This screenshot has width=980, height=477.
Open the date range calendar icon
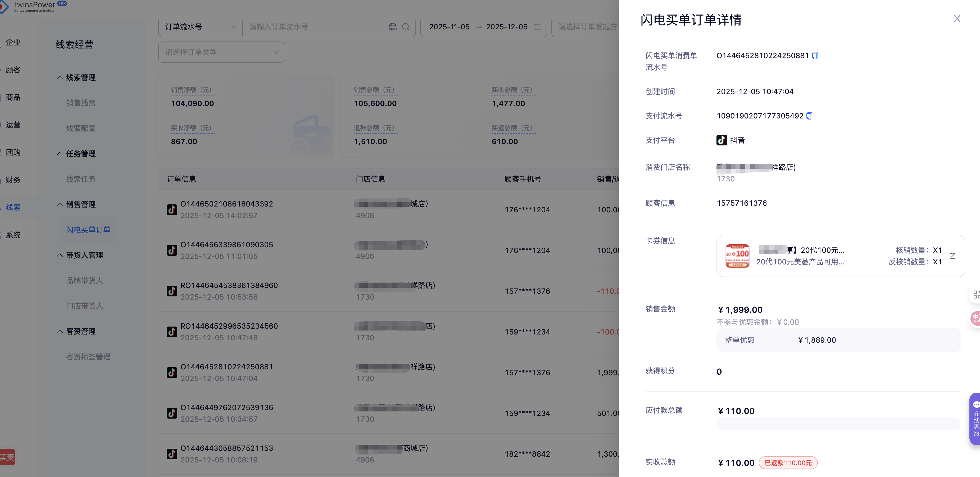coord(537,27)
